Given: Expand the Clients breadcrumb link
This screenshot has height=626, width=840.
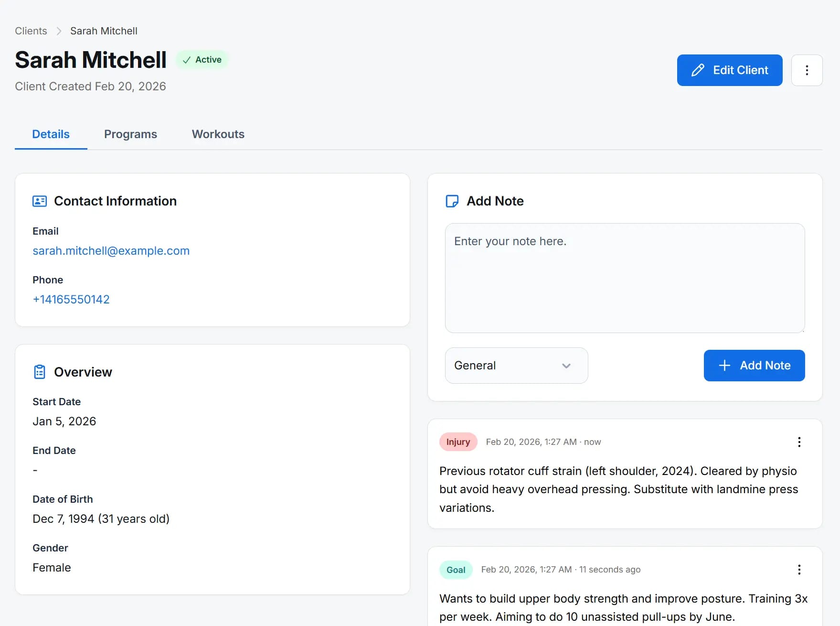Looking at the screenshot, I should click(x=31, y=30).
